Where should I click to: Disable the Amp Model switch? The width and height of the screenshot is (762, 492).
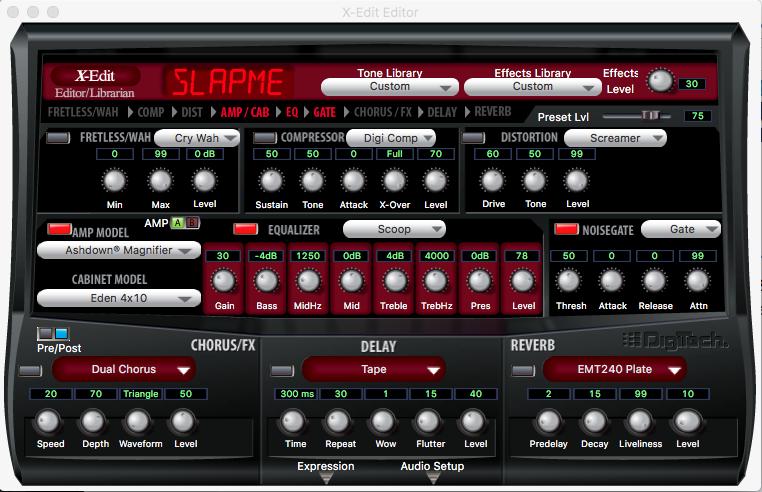[59, 229]
